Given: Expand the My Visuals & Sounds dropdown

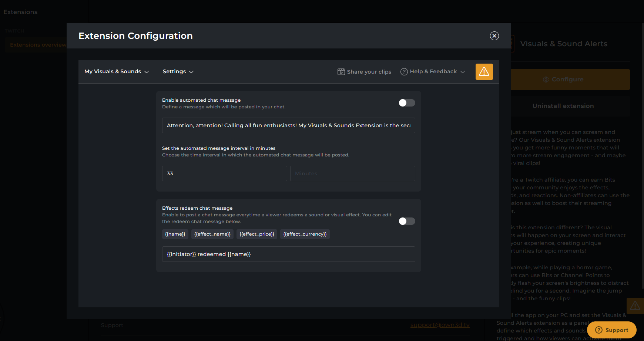Looking at the screenshot, I should click(117, 72).
